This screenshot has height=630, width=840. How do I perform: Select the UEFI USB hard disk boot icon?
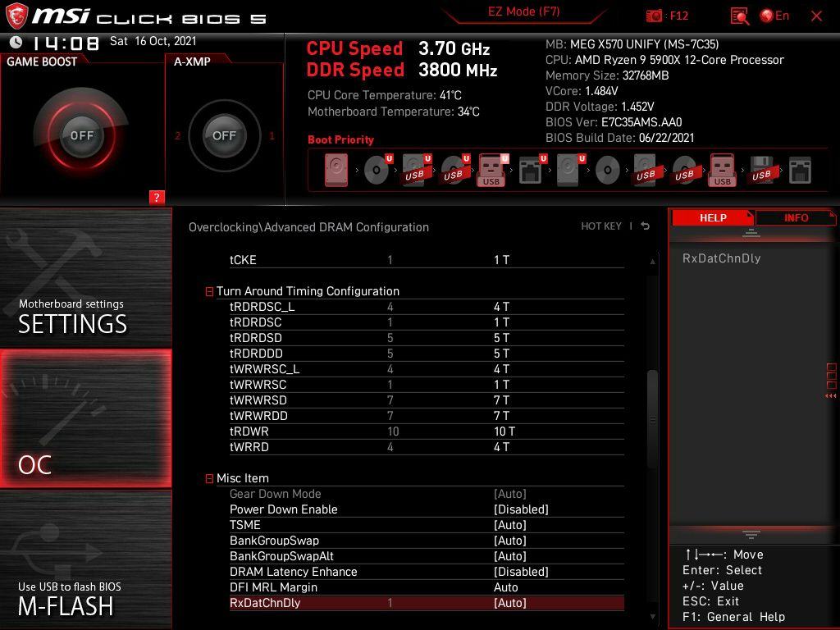point(416,170)
